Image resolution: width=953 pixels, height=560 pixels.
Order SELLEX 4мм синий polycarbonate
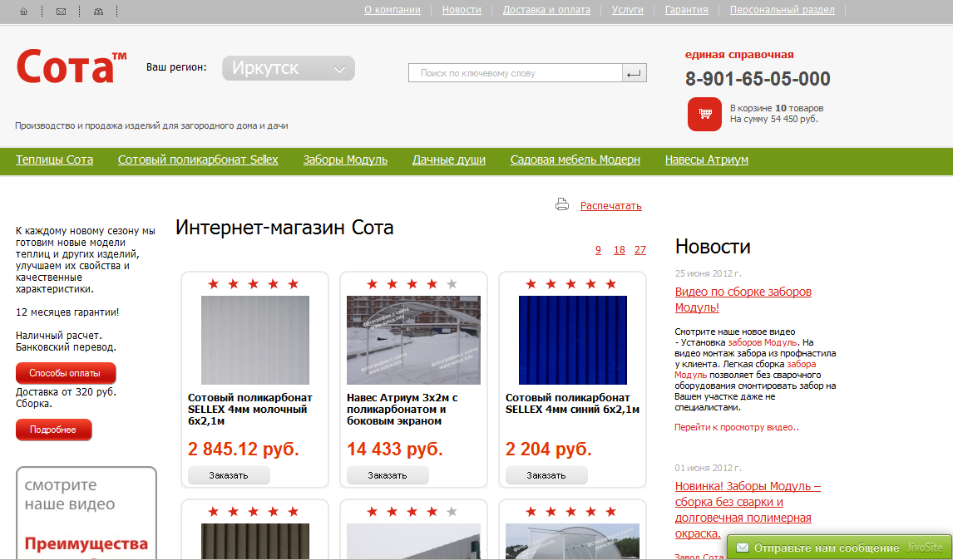pos(546,475)
